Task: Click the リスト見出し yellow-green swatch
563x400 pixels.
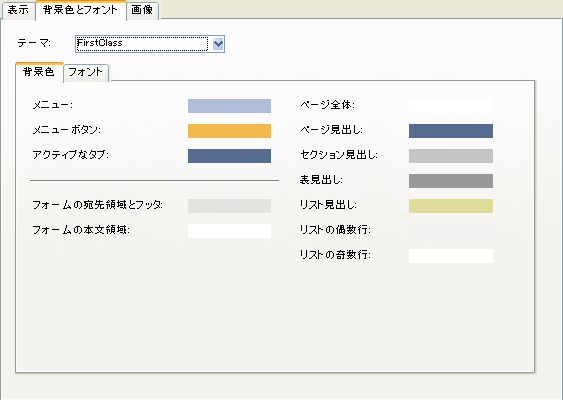Action: [451, 206]
